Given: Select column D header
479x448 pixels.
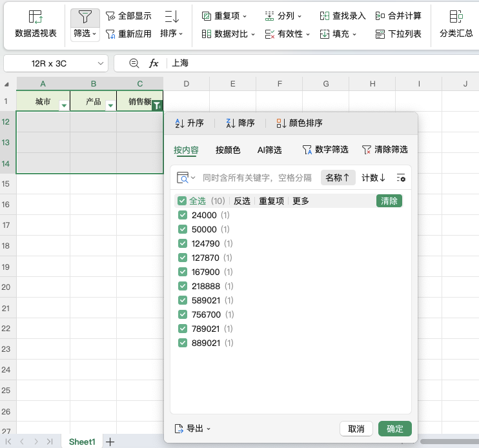Looking at the screenshot, I should click(187, 84).
